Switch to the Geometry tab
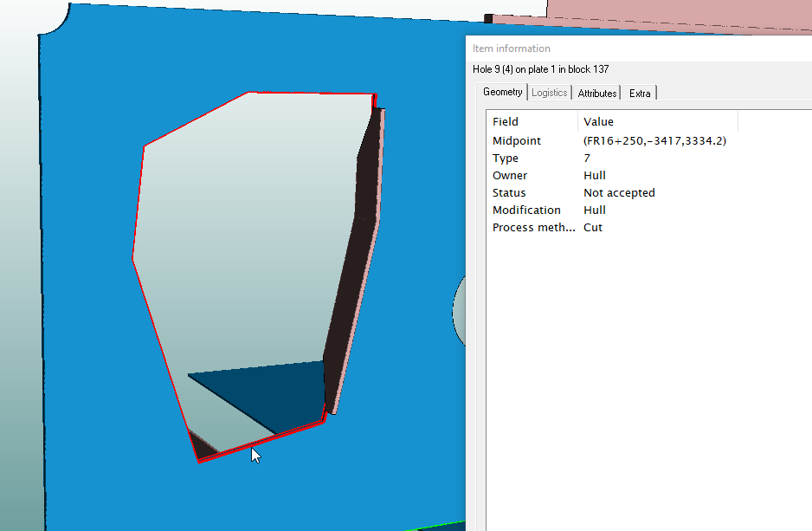 (x=502, y=93)
